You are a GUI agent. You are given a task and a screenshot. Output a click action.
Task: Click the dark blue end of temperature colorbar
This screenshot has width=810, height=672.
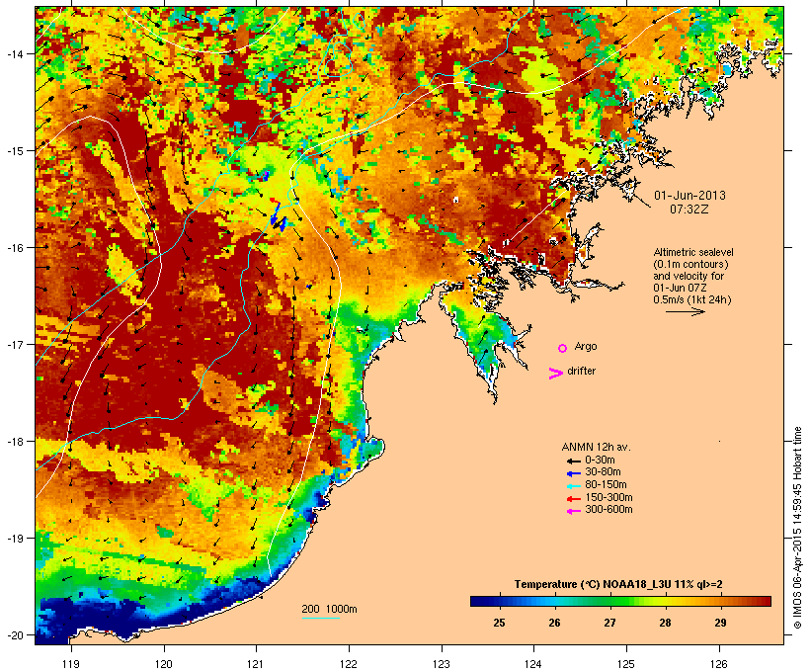[478, 601]
